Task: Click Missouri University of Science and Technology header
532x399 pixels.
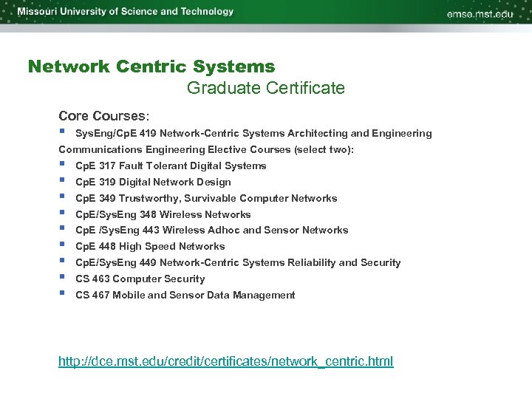Action: tap(126, 12)
